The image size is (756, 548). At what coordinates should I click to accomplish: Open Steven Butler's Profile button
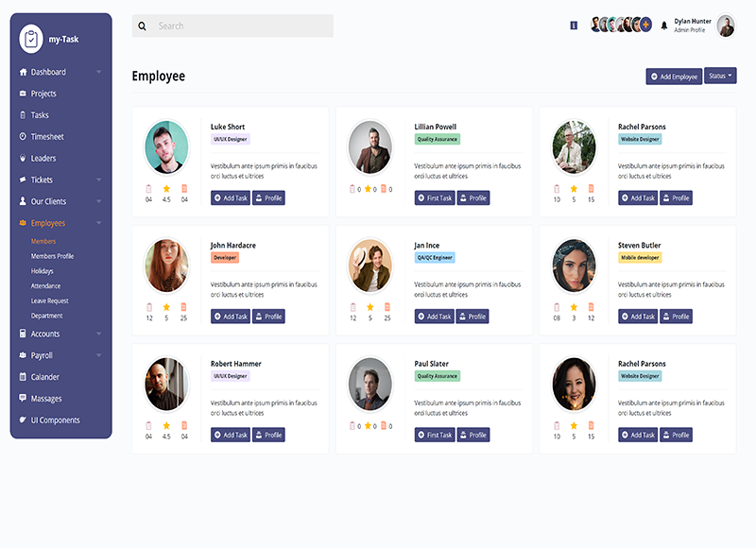675,317
